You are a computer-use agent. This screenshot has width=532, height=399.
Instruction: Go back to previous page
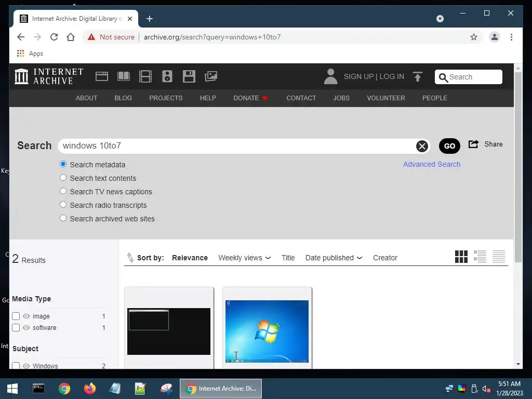[21, 37]
